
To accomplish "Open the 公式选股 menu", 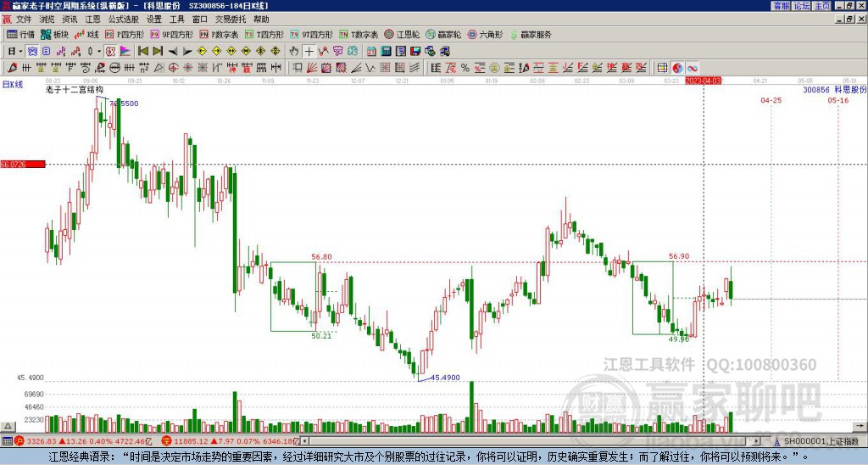I will coord(124,20).
